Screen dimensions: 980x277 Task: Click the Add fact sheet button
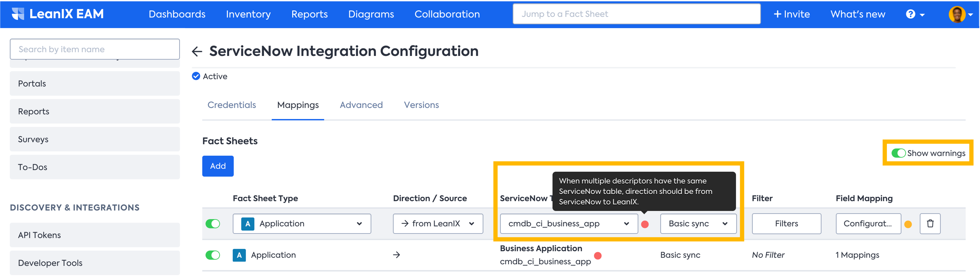(x=218, y=166)
